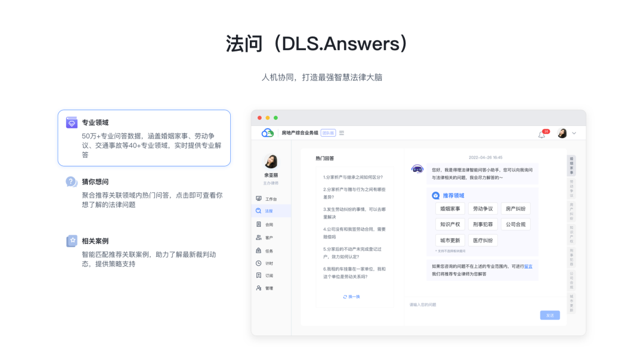644x363 pixels.
Task: Select the 知识产权 recommended domain button
Action: tap(450, 224)
